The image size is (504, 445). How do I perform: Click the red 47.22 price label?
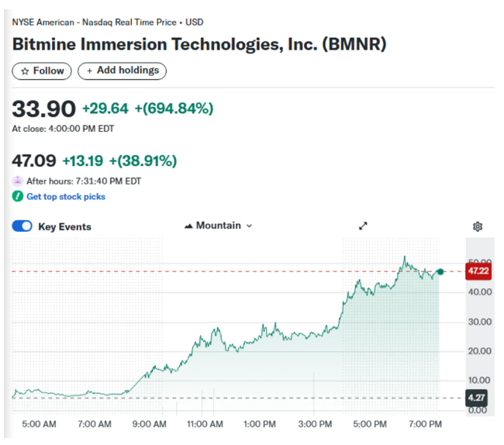point(478,271)
